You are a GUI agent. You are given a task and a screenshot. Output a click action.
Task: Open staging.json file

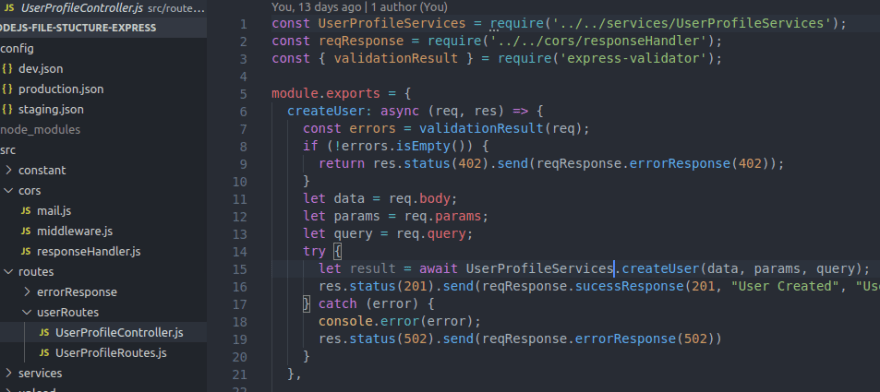pyautogui.click(x=51, y=110)
